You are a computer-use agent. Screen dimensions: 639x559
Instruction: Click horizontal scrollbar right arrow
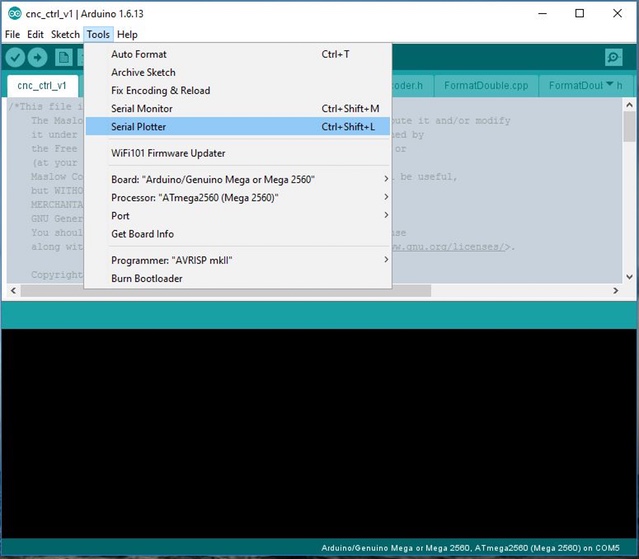pos(615,291)
